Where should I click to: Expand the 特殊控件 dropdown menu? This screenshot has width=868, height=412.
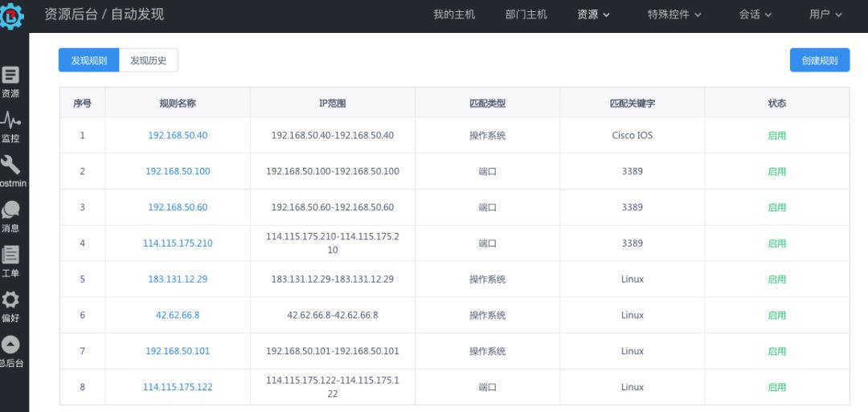tap(674, 14)
